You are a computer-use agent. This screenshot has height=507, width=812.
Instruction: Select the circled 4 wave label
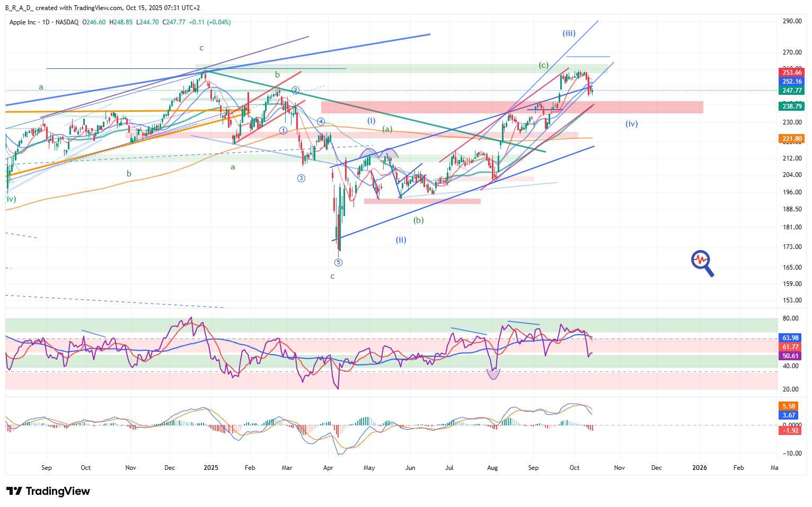pos(321,121)
